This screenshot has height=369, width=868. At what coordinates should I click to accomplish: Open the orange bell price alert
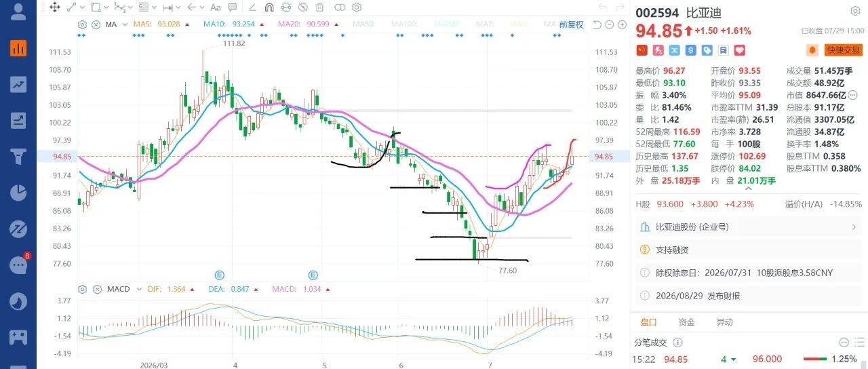(812, 50)
